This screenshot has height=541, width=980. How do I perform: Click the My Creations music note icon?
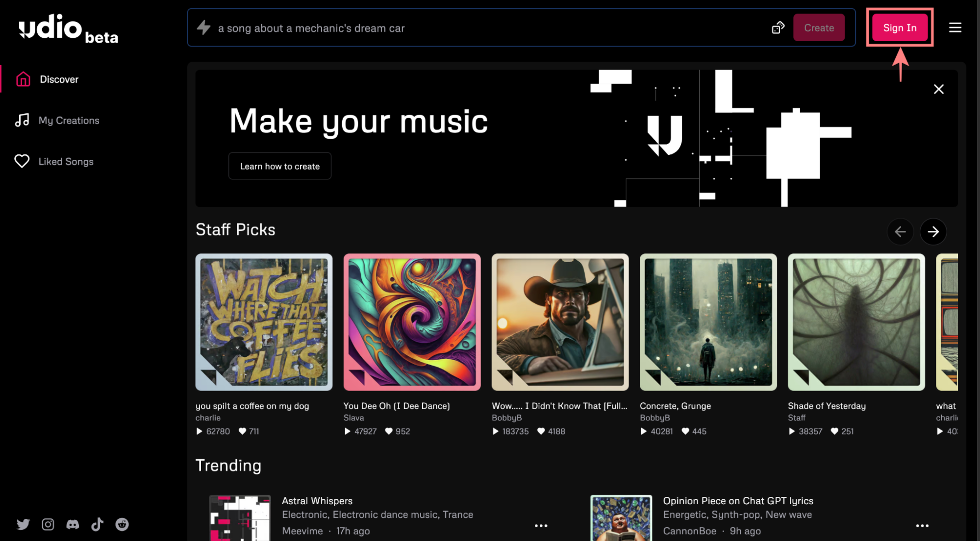point(22,120)
